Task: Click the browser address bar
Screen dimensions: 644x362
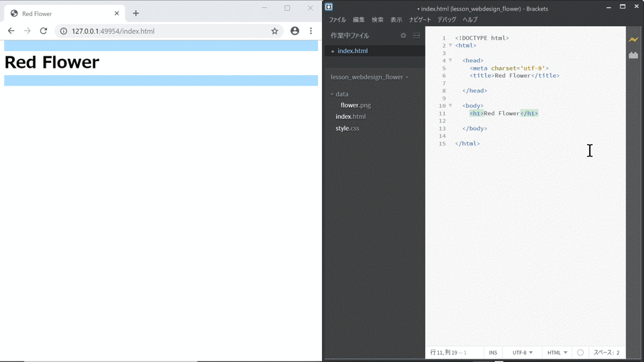Action: click(x=164, y=31)
